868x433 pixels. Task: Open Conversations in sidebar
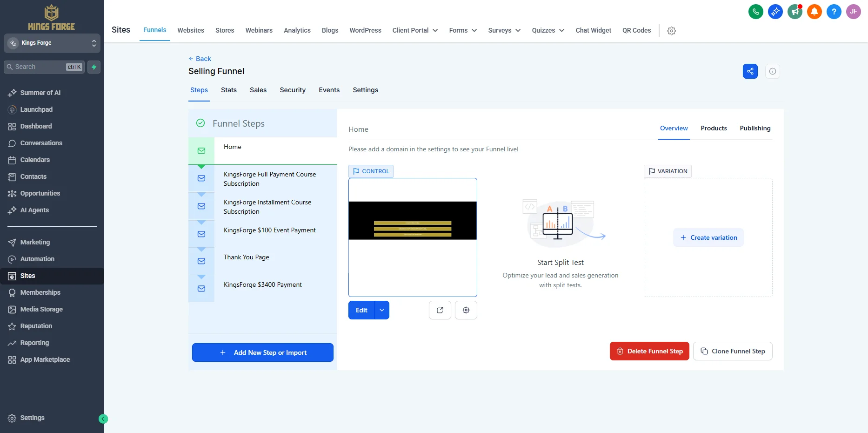pyautogui.click(x=41, y=143)
